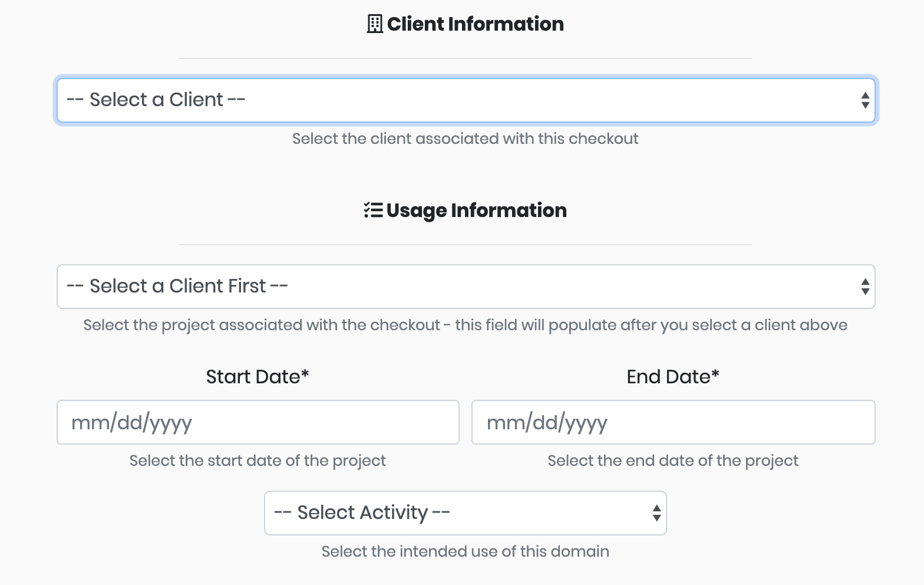The image size is (924, 585).
Task: Click the client associated with checkout hint
Action: click(x=465, y=139)
